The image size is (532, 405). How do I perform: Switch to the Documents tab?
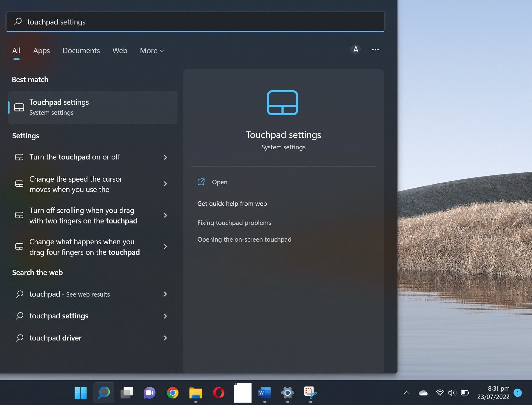(81, 51)
